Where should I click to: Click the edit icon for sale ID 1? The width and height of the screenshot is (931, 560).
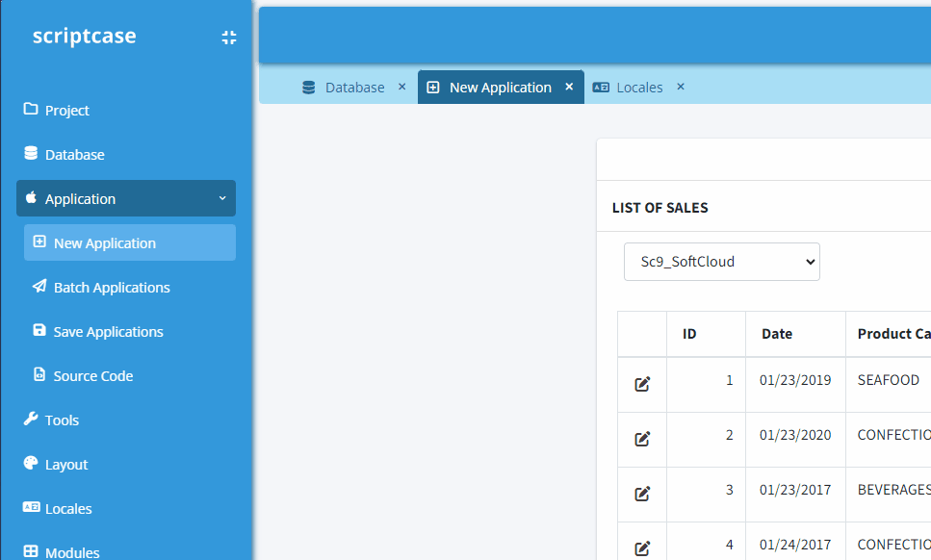click(x=642, y=384)
